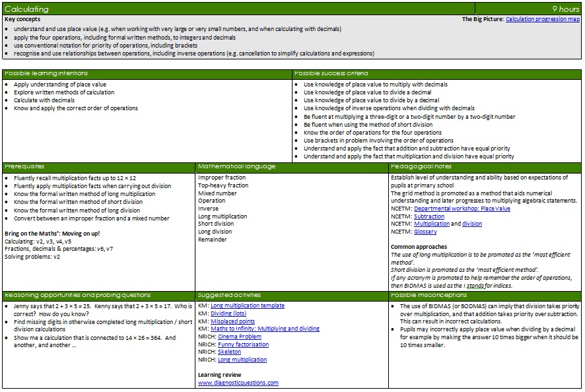The width and height of the screenshot is (585, 392).
Task: Select the 'Learning review' subheading
Action: tap(220, 375)
